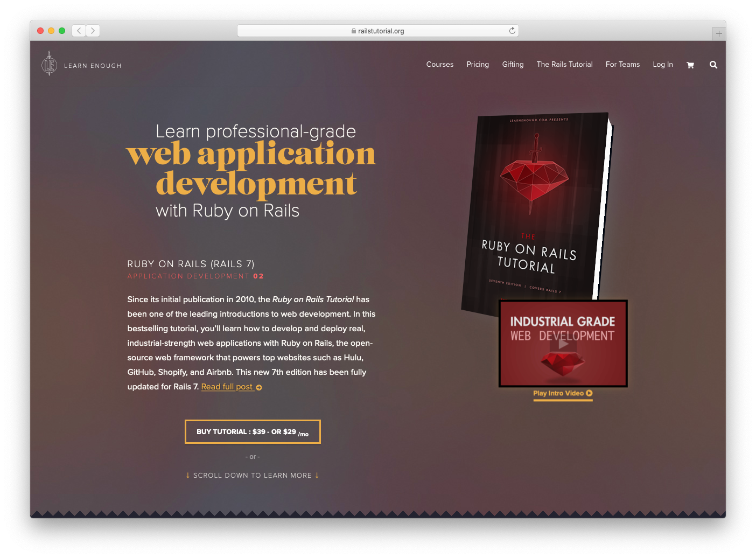This screenshot has height=558, width=756.
Task: Open a new tab with plus button
Action: pyautogui.click(x=719, y=33)
